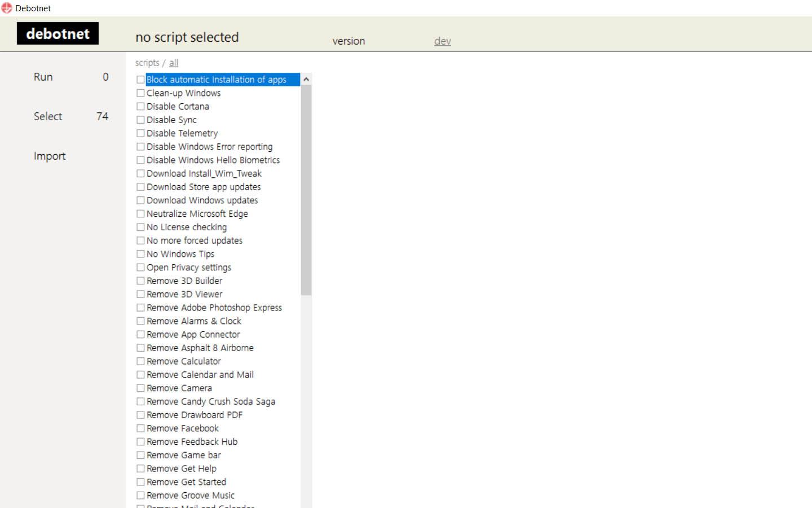Click the script list scrollbar thumb

306,190
